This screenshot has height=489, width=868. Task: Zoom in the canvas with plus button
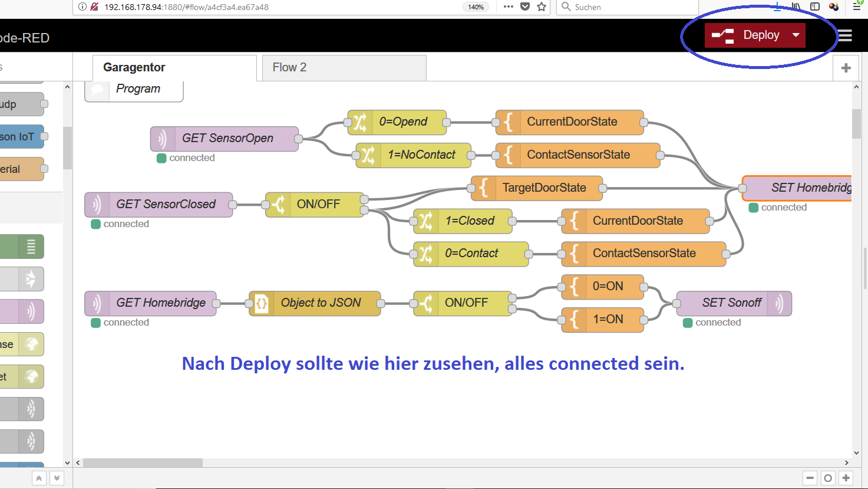click(x=846, y=478)
